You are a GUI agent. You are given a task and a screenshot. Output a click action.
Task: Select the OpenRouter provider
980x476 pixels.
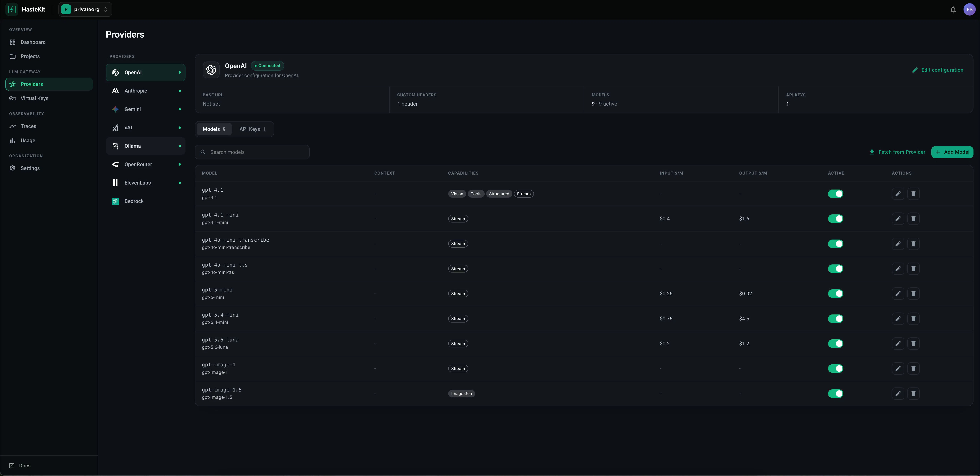click(x=146, y=164)
